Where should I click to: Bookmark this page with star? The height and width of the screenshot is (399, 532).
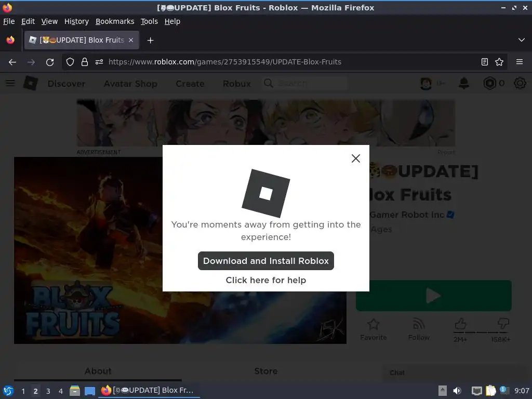[x=499, y=62]
